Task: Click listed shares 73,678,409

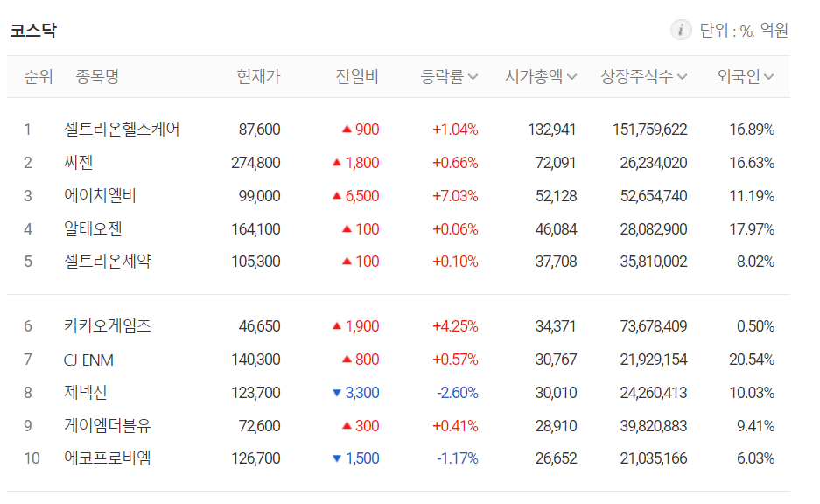Action: pos(654,326)
